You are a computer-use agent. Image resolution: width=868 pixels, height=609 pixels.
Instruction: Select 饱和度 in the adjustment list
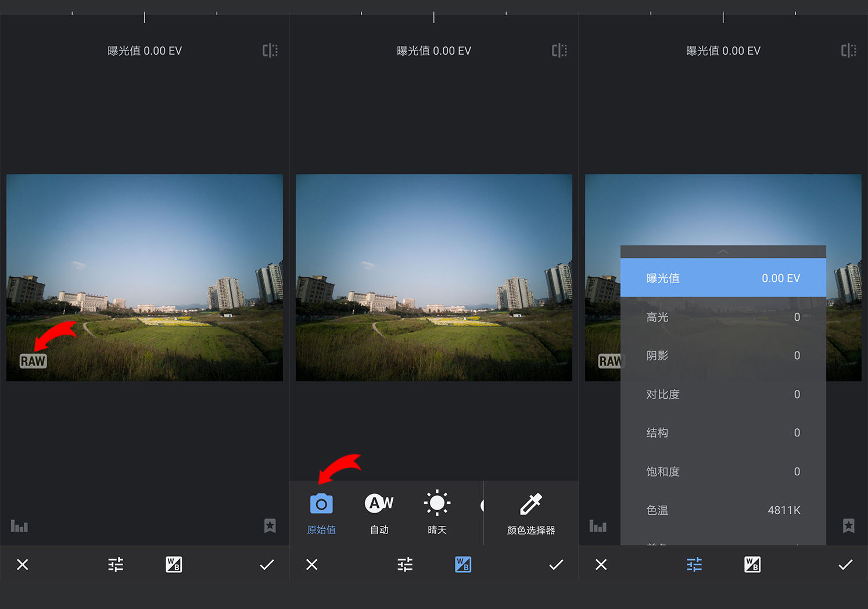(723, 471)
